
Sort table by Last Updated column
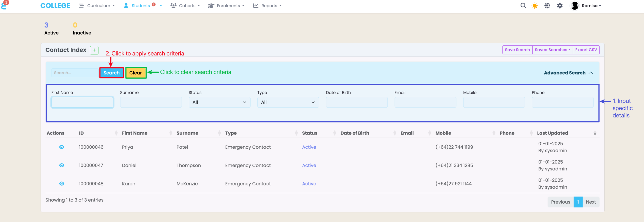click(x=552, y=133)
